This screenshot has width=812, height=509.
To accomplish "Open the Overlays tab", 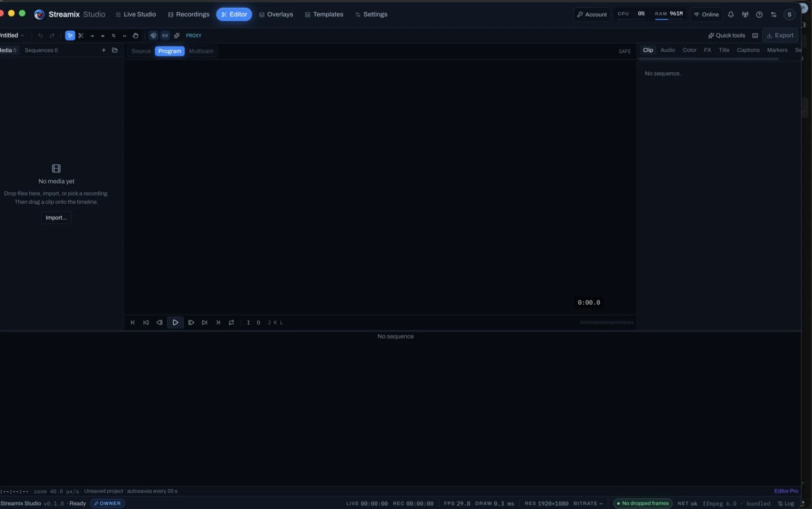I will click(276, 14).
